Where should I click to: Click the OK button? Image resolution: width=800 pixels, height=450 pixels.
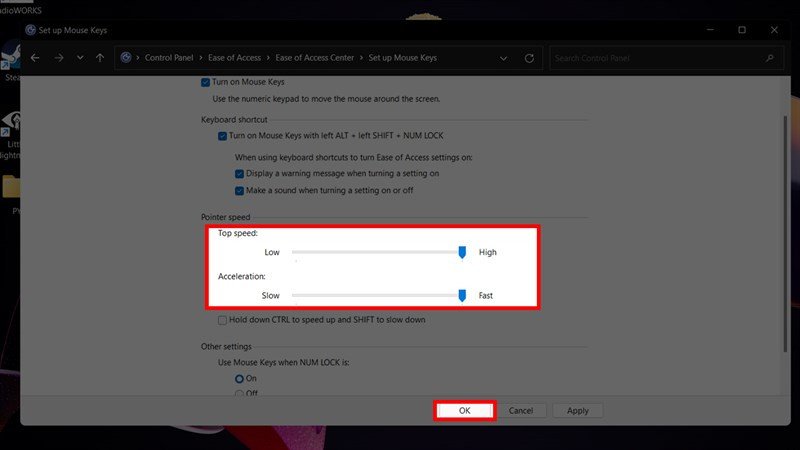(464, 410)
